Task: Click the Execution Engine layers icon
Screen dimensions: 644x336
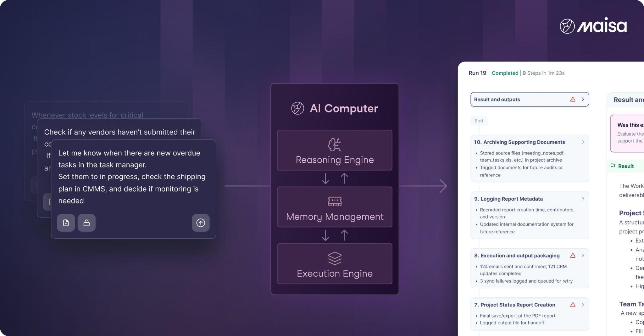Action: pos(335,258)
